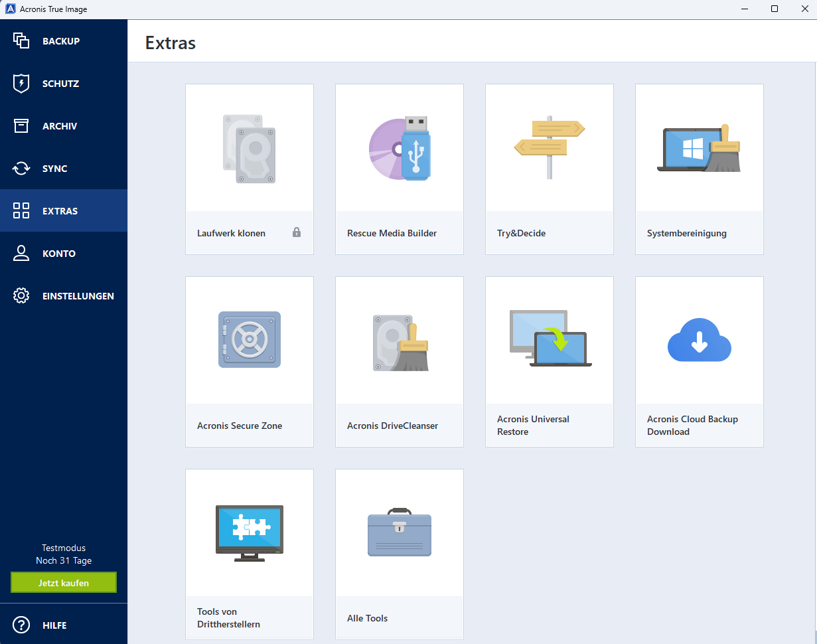Click the Acronis logo in the title bar

click(9, 9)
